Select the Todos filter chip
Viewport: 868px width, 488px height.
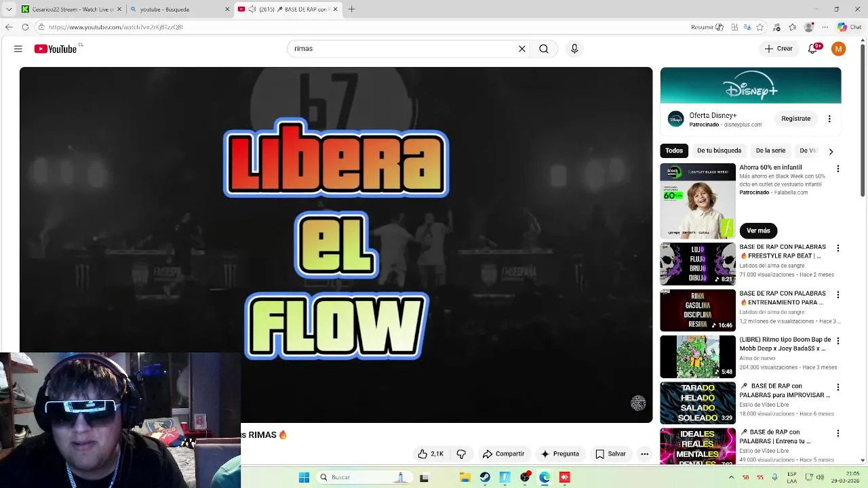tap(674, 150)
